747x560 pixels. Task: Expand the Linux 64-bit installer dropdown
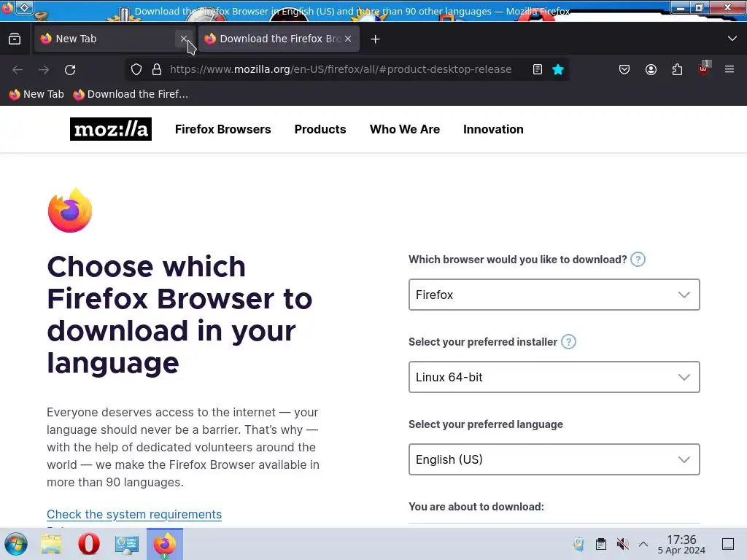click(554, 377)
